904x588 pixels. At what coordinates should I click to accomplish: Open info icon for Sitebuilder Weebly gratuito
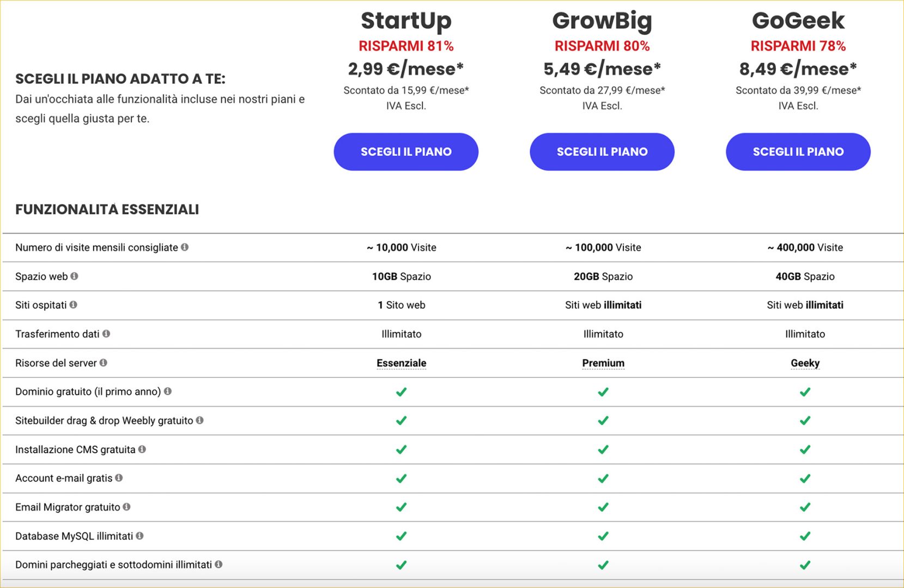point(200,420)
